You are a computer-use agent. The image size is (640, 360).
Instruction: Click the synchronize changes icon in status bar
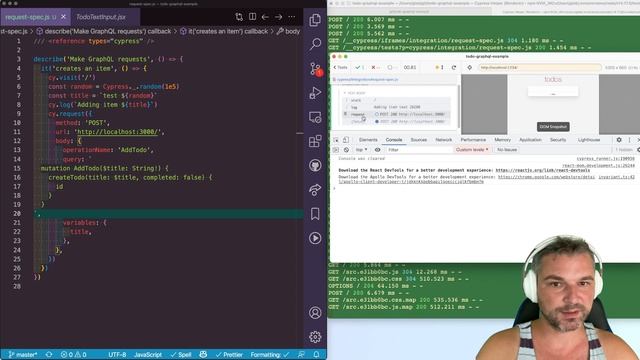[49, 355]
